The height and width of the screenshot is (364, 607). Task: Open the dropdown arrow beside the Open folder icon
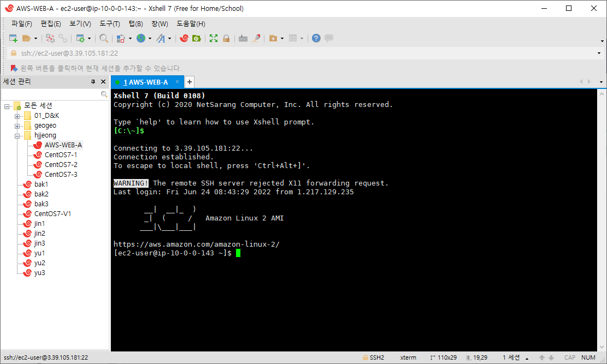pyautogui.click(x=36, y=38)
